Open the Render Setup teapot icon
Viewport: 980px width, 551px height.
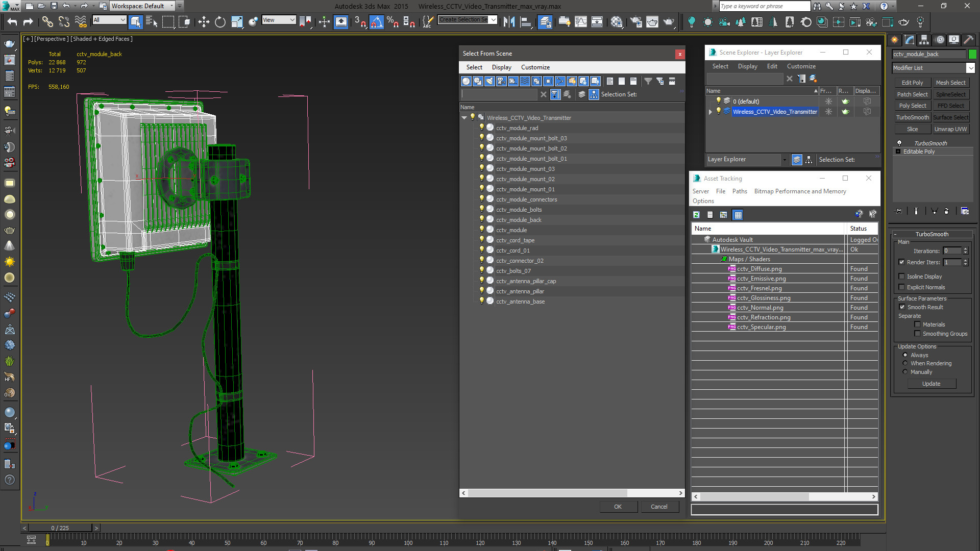tap(635, 22)
